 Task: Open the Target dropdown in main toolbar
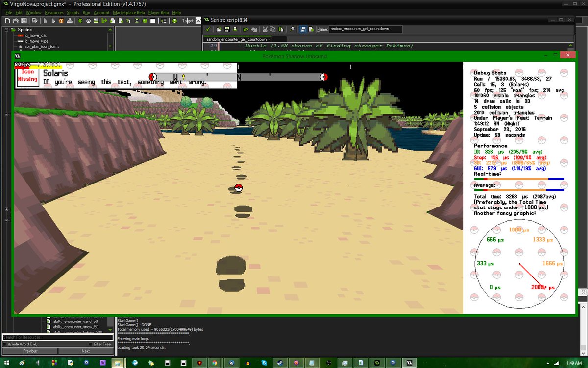[198, 21]
